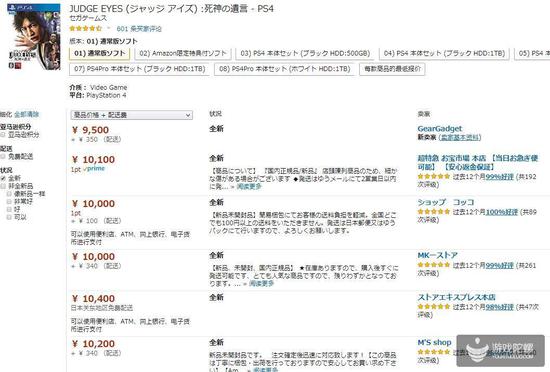Open the 601 customer reviews link

(x=139, y=29)
